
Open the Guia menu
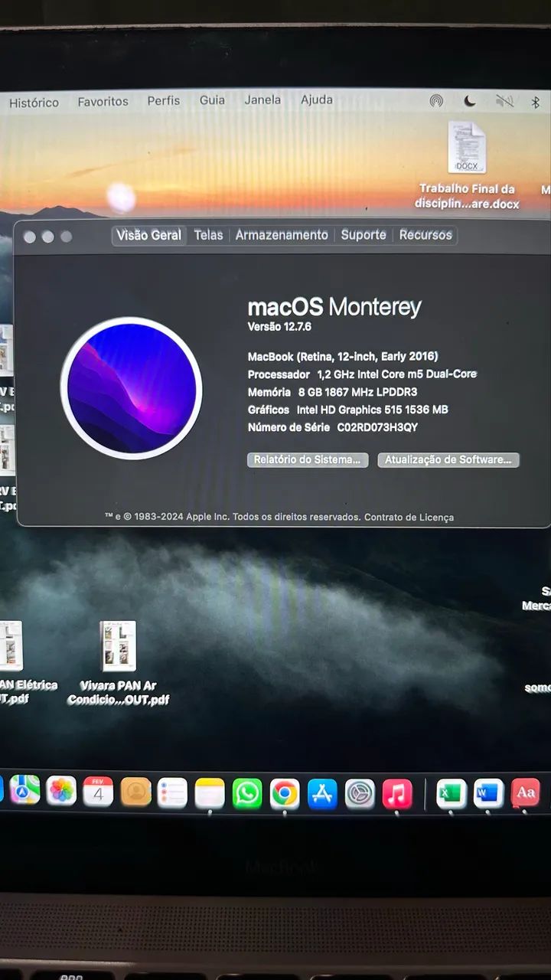pyautogui.click(x=212, y=100)
